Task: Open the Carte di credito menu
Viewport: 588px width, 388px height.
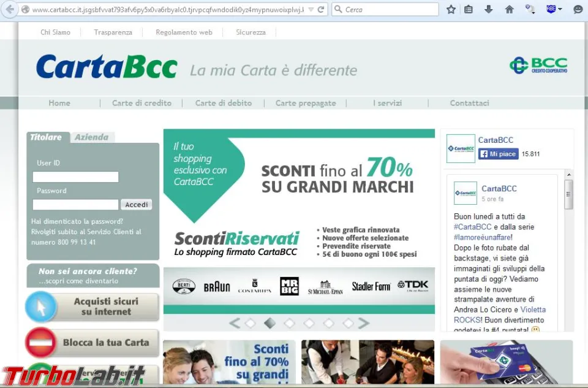Action: point(141,103)
